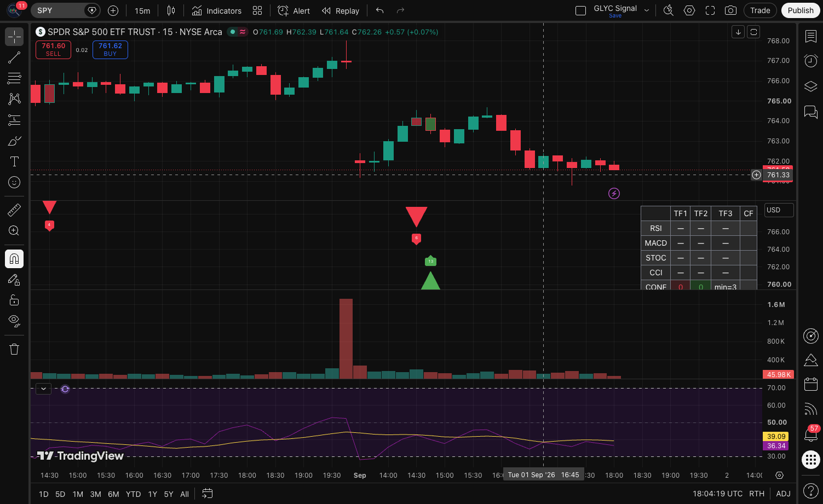This screenshot has width=823, height=504.
Task: Open indicator templates grid
Action: (x=257, y=10)
